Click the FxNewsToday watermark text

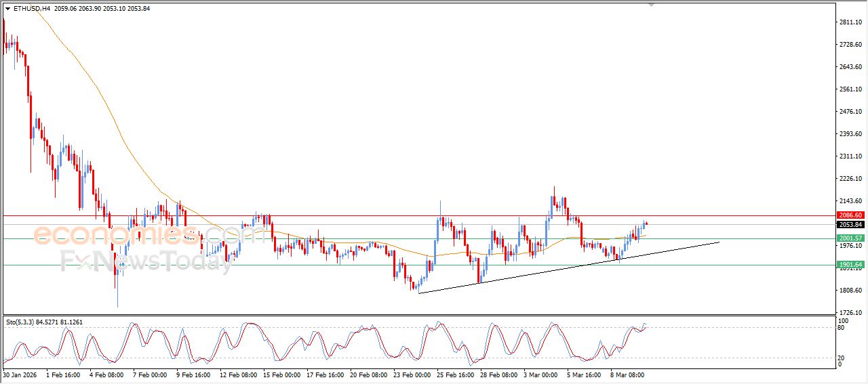(x=146, y=261)
